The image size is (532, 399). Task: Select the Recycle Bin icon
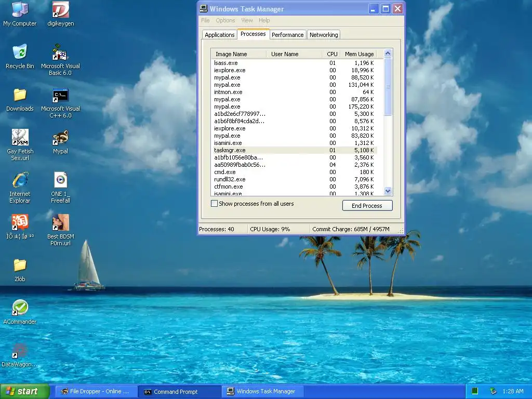pos(20,56)
